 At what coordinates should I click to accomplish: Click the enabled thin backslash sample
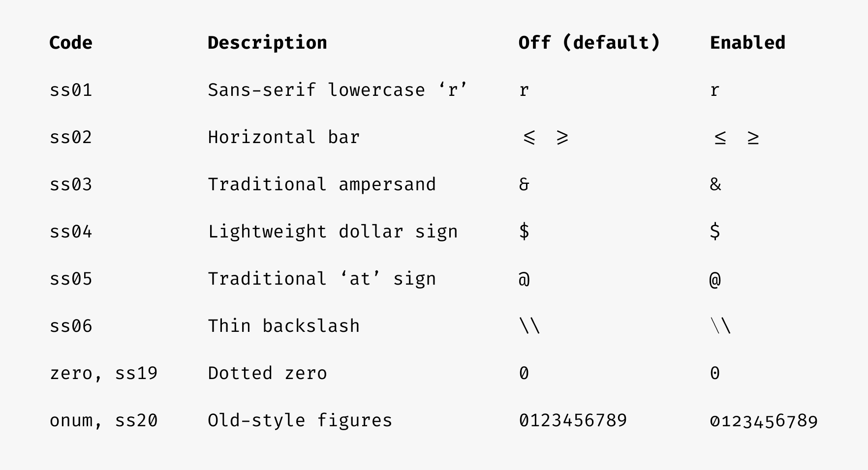(x=721, y=326)
